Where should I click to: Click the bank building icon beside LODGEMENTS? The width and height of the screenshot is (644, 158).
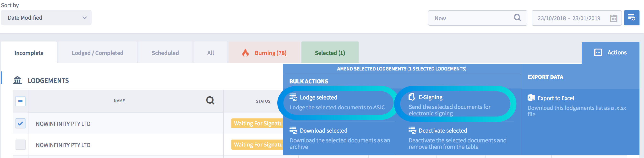pos(17,80)
